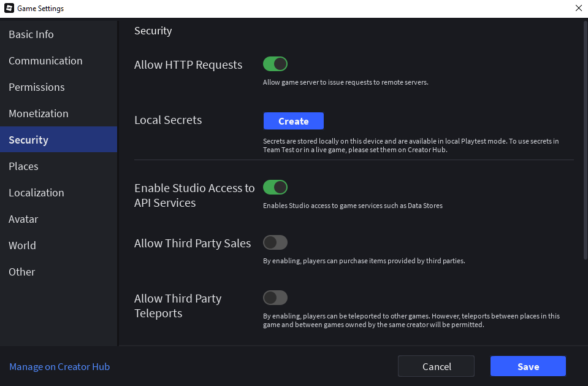Open the Monetization settings page
Viewport: 588px width, 386px height.
click(x=39, y=114)
